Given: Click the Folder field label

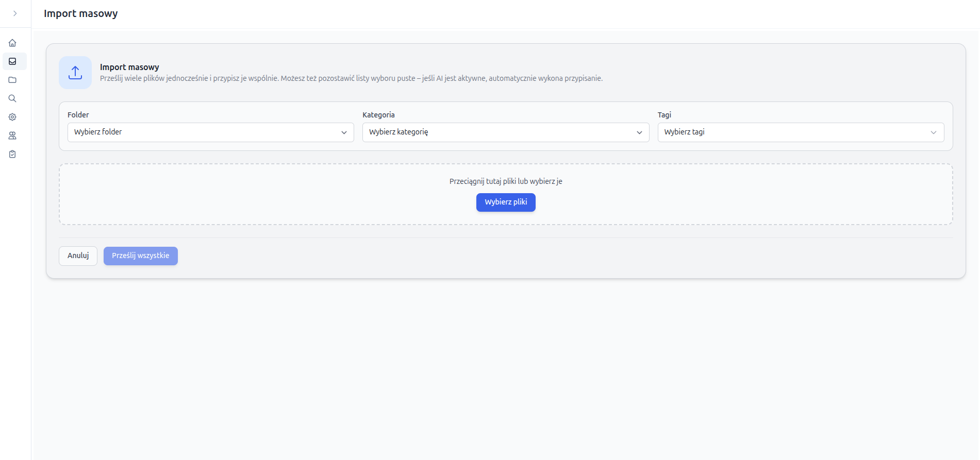Looking at the screenshot, I should 78,115.
